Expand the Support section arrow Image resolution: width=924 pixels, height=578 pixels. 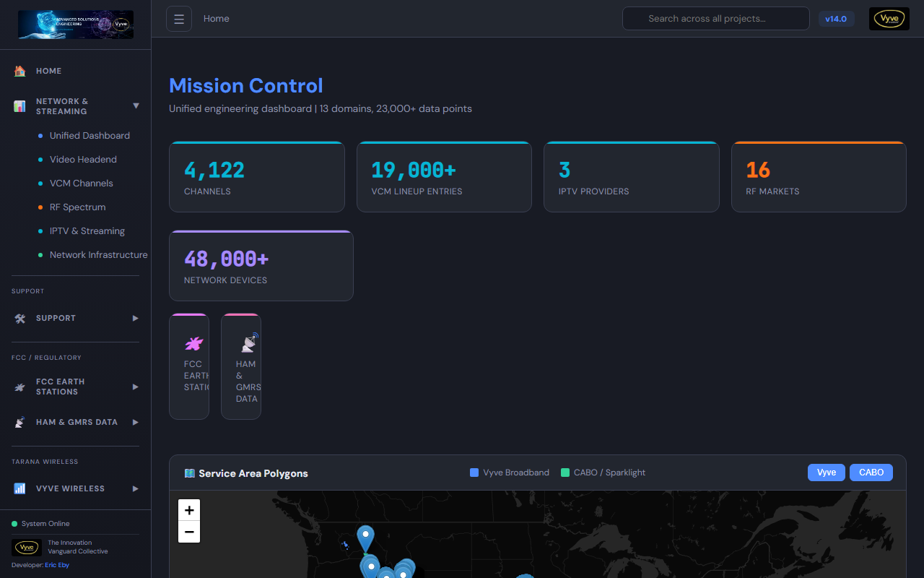135,318
